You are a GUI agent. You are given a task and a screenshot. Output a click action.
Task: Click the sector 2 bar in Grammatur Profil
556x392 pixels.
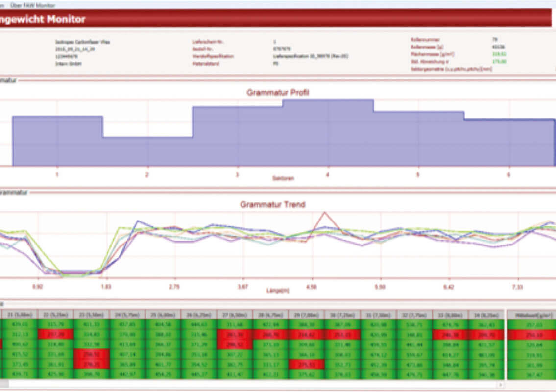click(x=147, y=151)
